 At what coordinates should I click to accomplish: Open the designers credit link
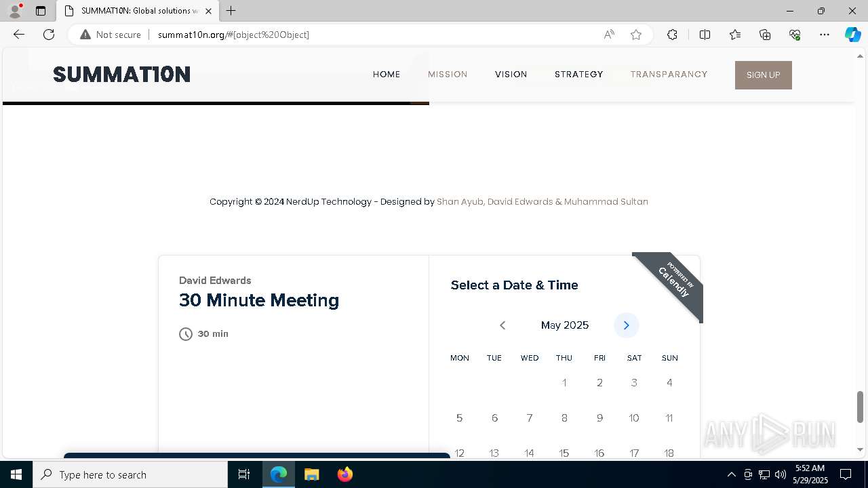542,201
